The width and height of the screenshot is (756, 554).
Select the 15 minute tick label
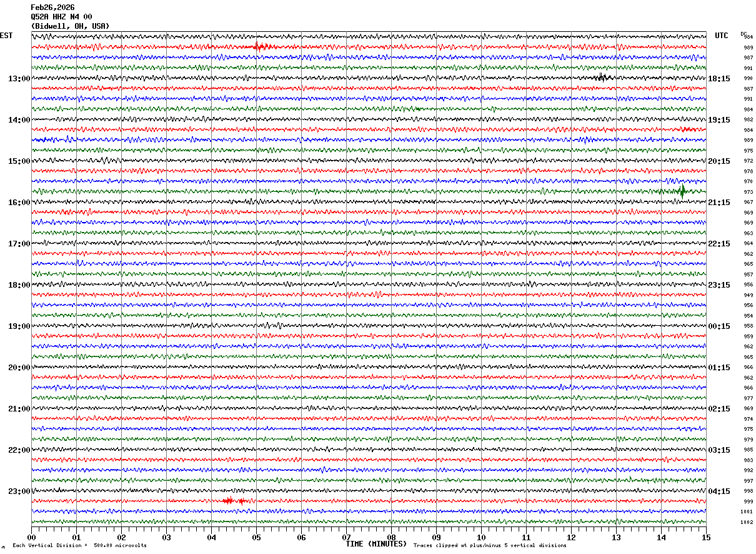pos(706,537)
